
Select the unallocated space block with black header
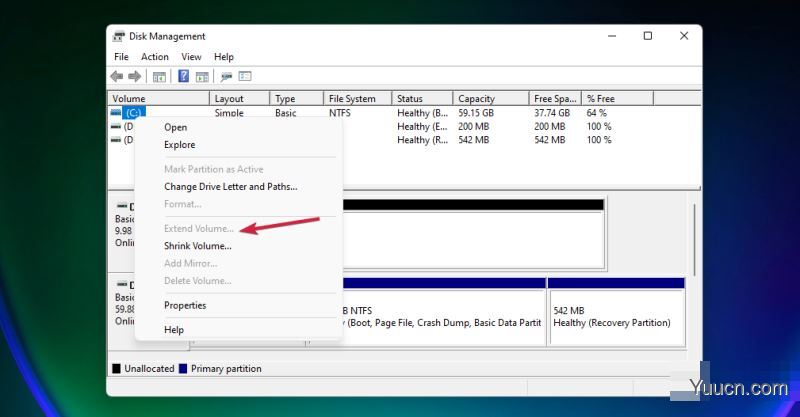473,234
